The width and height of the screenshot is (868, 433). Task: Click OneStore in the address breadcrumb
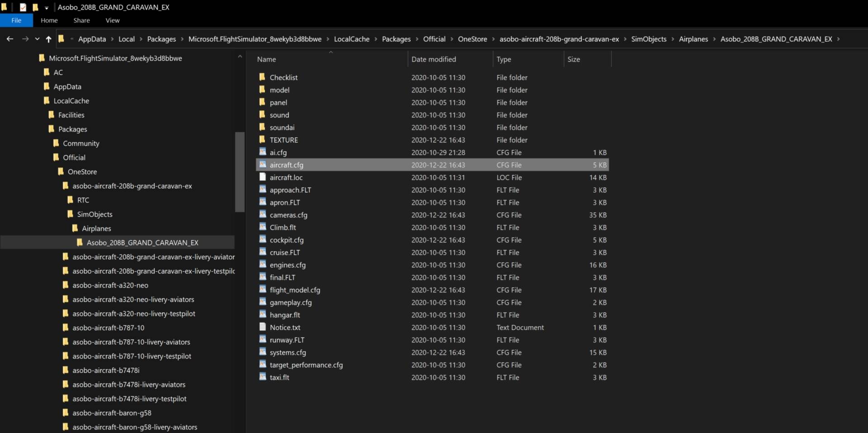click(472, 39)
